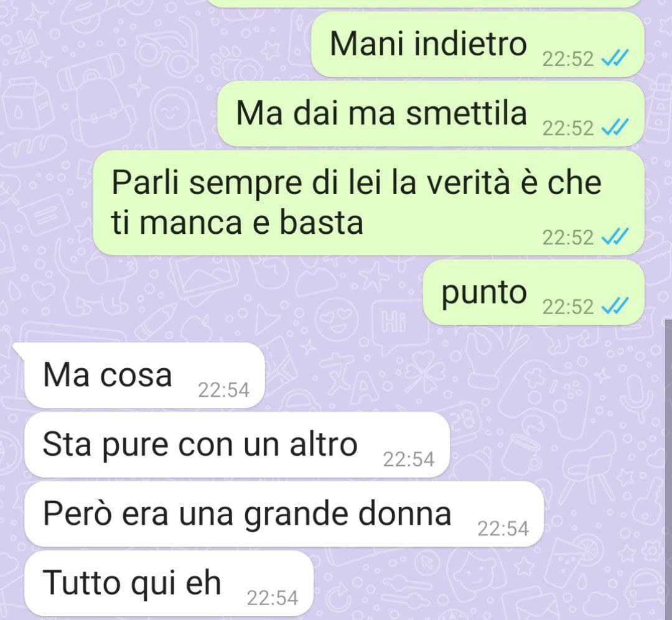This screenshot has height=620, width=672.
Task: Click 22:54 timestamp on 'Tutto qui eh'
Action: (x=273, y=599)
